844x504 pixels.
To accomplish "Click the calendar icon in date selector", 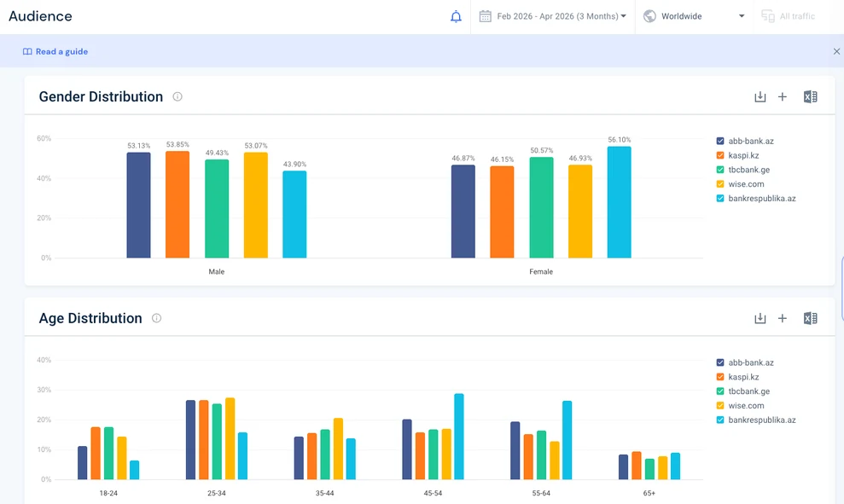I will (x=485, y=16).
